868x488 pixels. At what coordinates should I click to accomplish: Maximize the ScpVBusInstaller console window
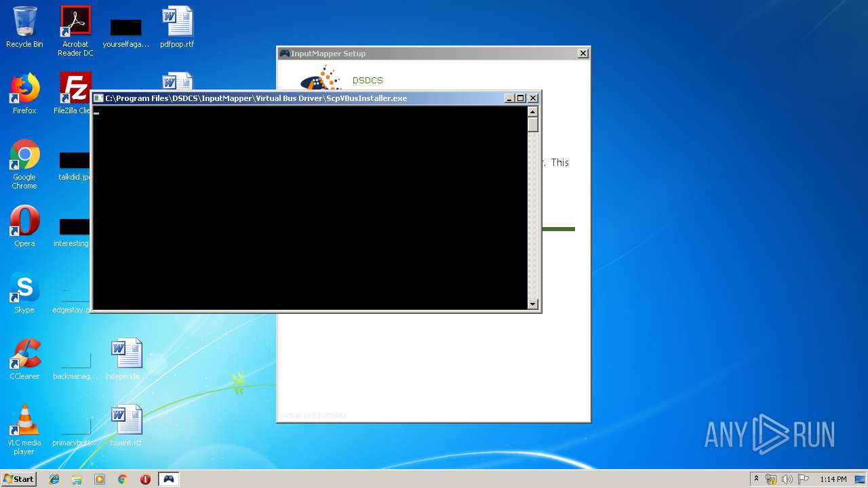[521, 98]
